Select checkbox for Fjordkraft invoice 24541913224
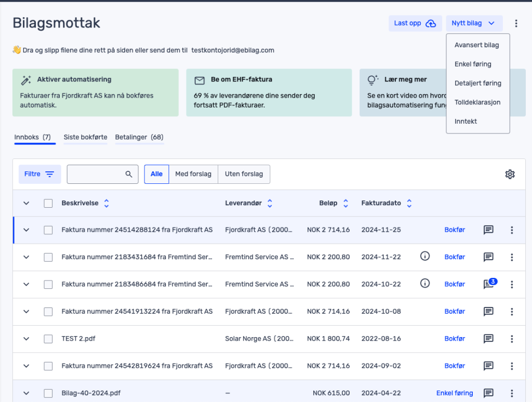 pos(48,312)
